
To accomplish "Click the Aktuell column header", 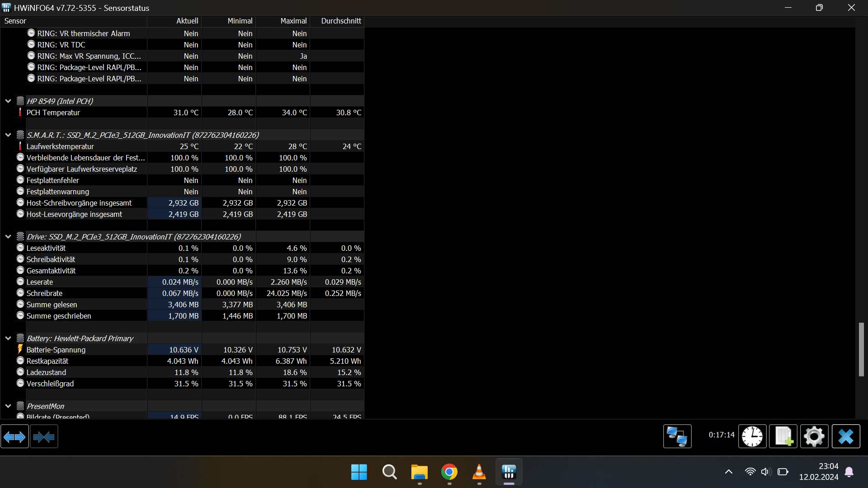I will tap(187, 21).
